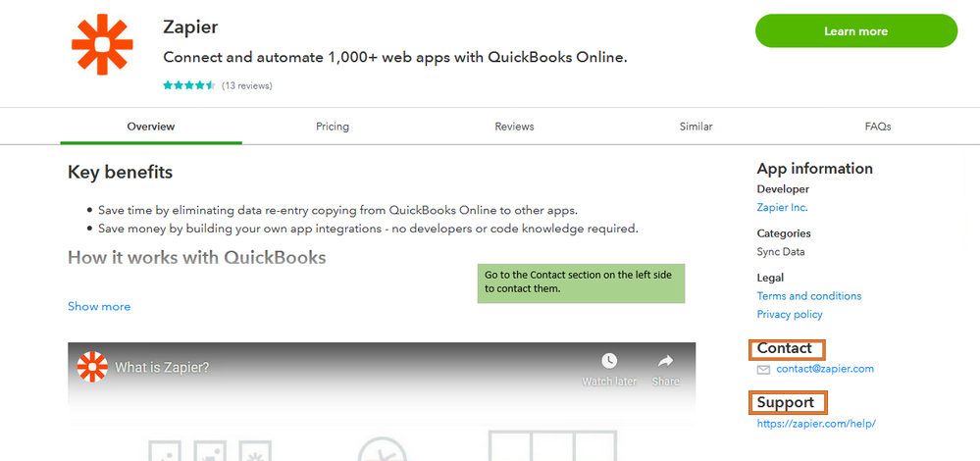Click the 'Save money by building' bullet
This screenshot has height=461, width=980.
(x=368, y=229)
